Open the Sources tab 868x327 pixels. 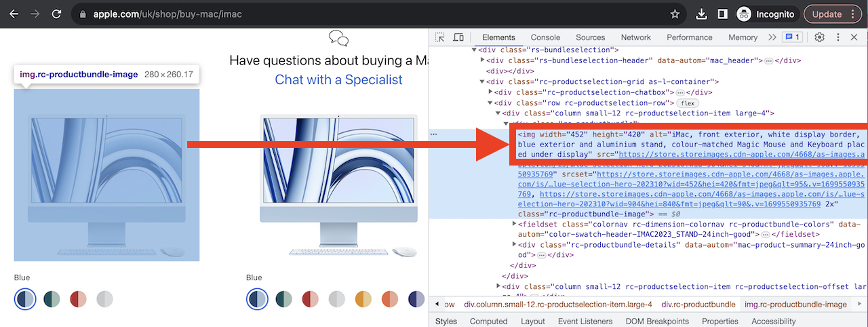tap(590, 37)
